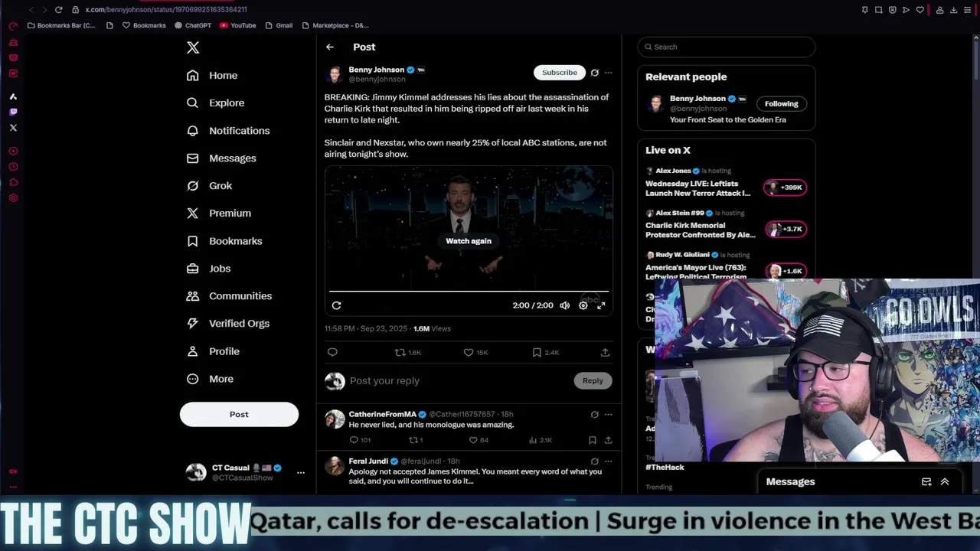This screenshot has height=551, width=980.
Task: Subscribe to Benny Johnson
Action: click(x=560, y=73)
